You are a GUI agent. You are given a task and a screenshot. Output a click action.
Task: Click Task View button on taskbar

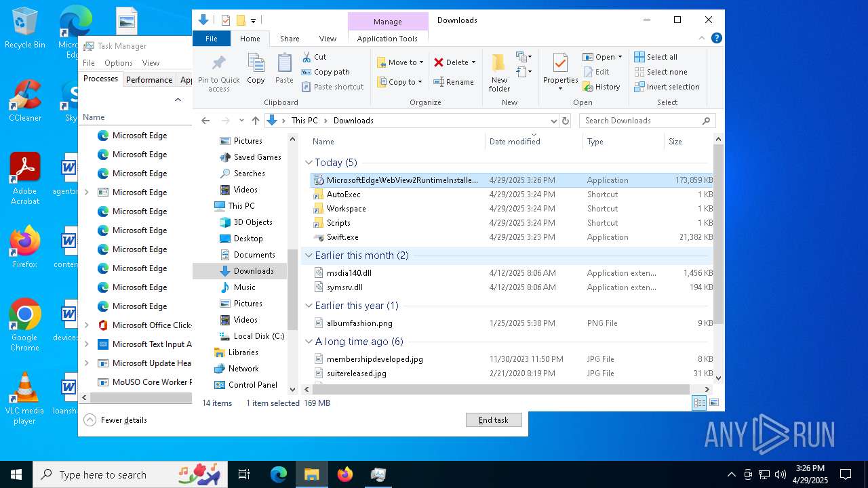pos(244,474)
